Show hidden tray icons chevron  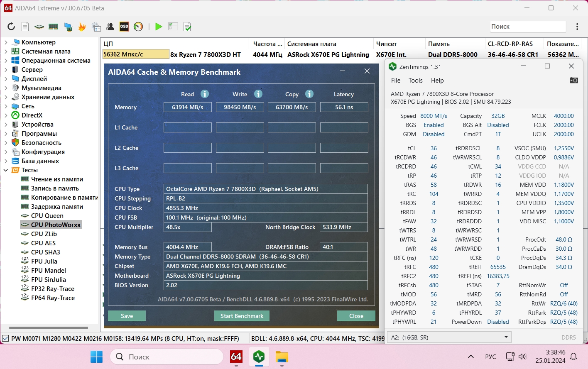point(470,357)
